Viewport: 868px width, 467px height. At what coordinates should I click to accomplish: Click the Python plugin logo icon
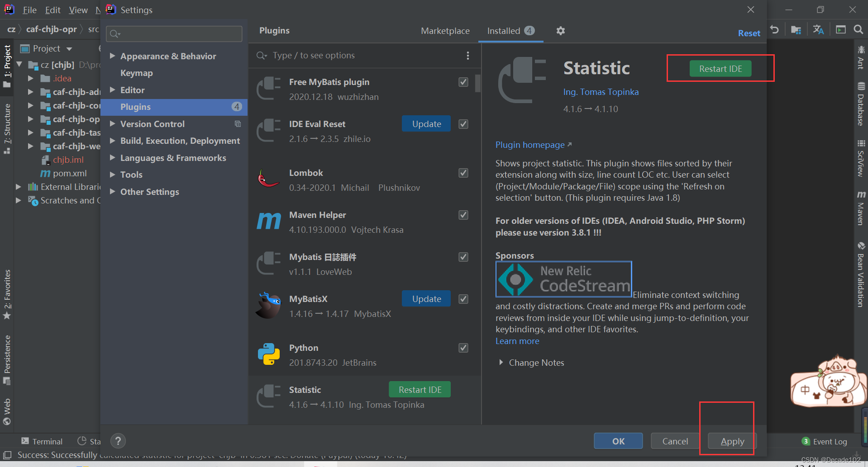click(268, 354)
